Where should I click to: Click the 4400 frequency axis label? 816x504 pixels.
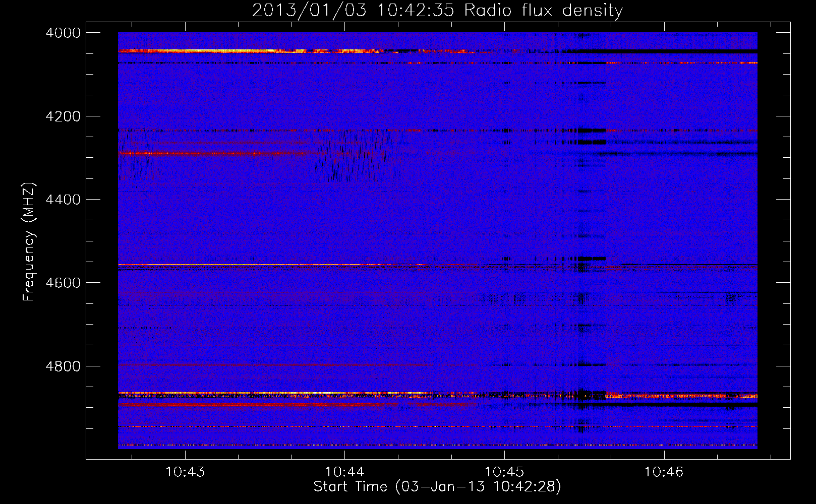click(x=63, y=200)
